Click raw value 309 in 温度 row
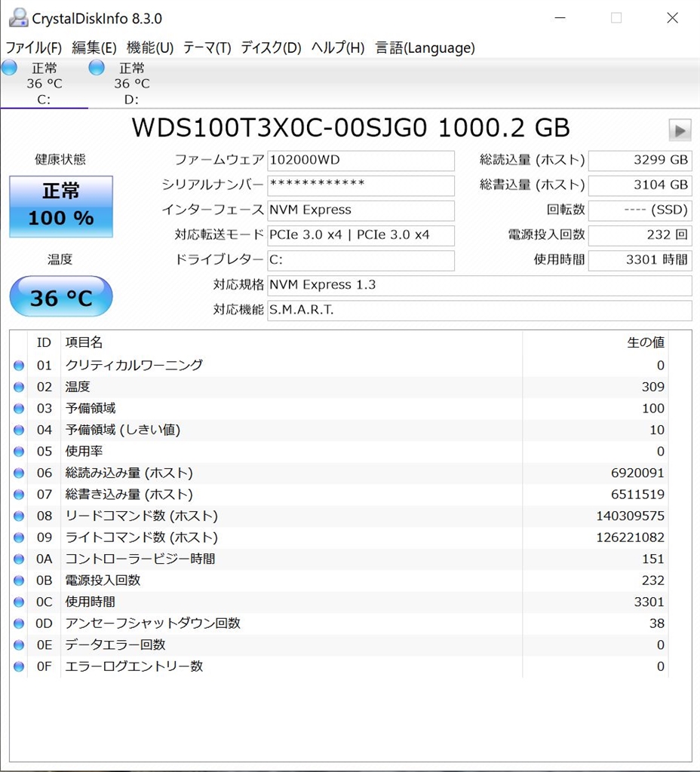This screenshot has width=700, height=772. click(x=652, y=387)
